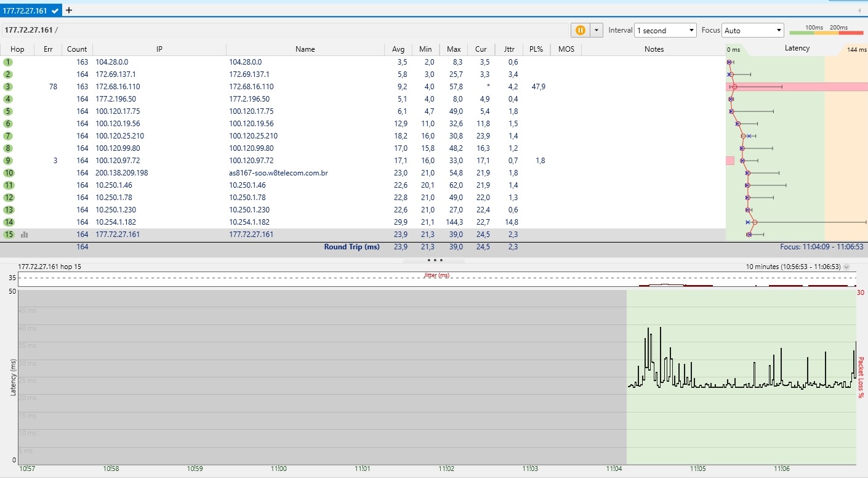Click the three-dot panel splitter handle

coord(434,260)
